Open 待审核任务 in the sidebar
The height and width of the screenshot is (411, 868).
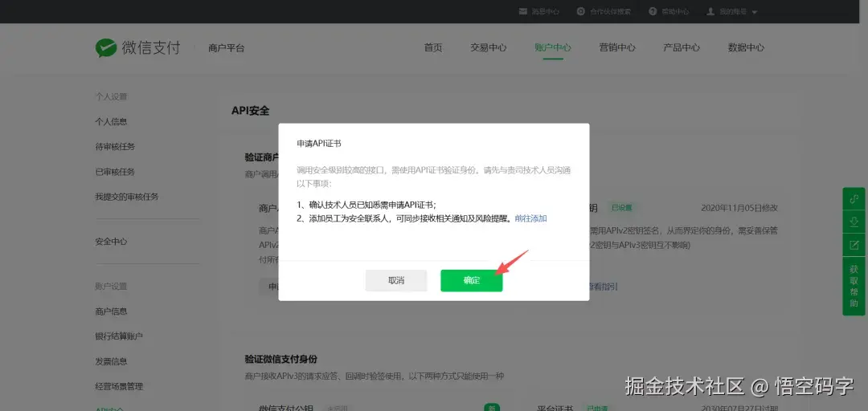click(115, 147)
